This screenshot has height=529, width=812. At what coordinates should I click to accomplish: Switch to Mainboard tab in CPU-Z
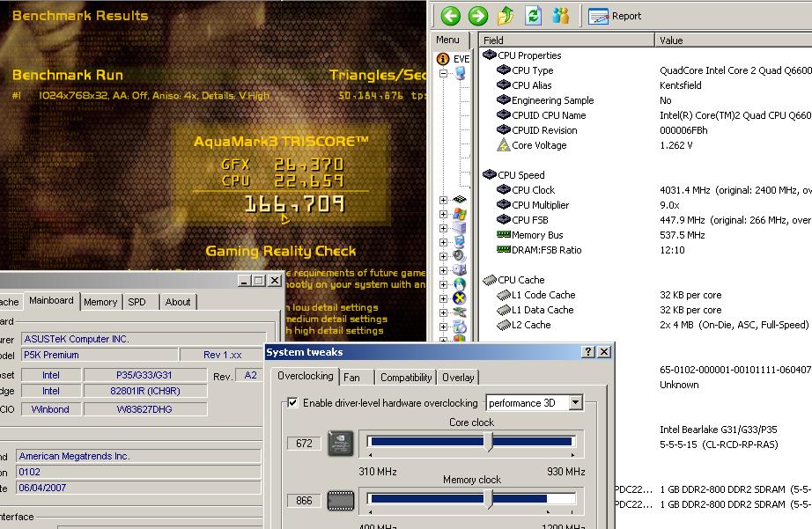(x=51, y=301)
